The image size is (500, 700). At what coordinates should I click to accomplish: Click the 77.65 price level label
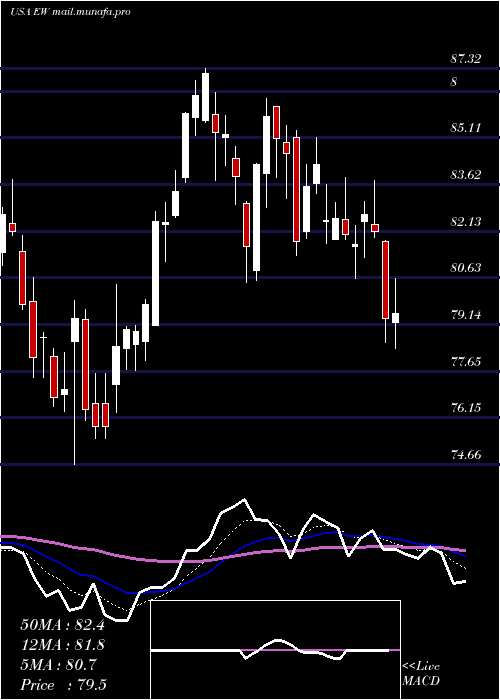tap(466, 361)
